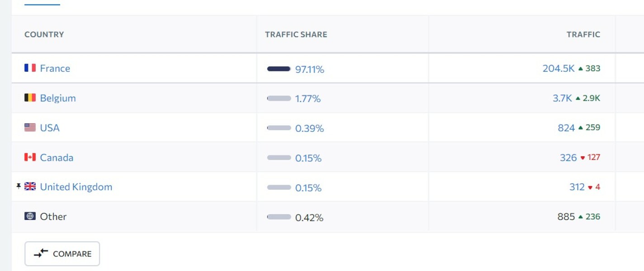The image size is (644, 271).
Task: Click the arrows icon in Compare button
Action: point(41,253)
